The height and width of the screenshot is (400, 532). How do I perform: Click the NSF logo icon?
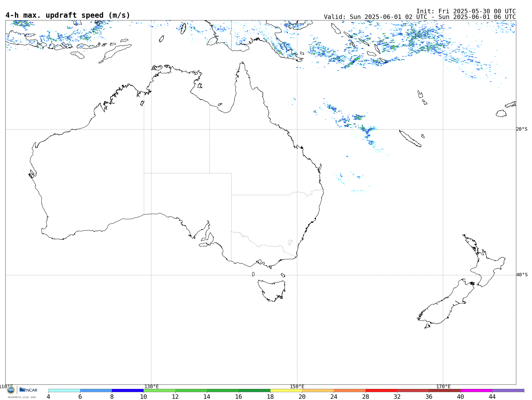(11, 390)
